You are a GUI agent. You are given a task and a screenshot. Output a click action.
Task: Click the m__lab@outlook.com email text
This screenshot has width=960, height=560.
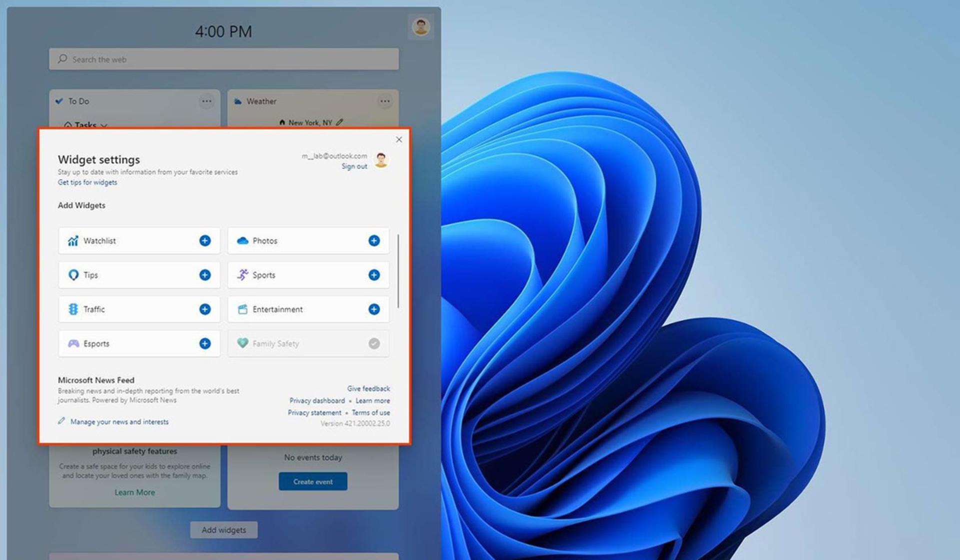[x=334, y=156]
